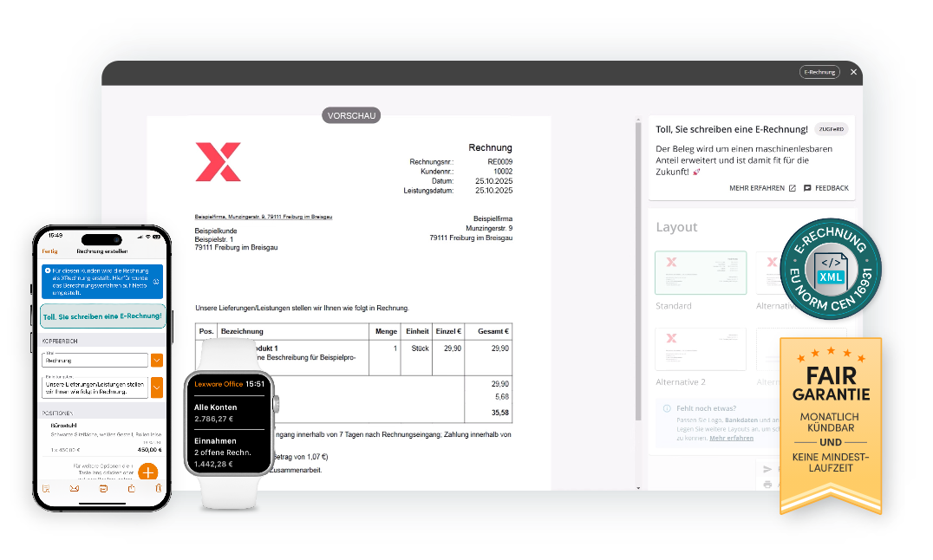Click the printer icon below layout panel

[767, 484]
